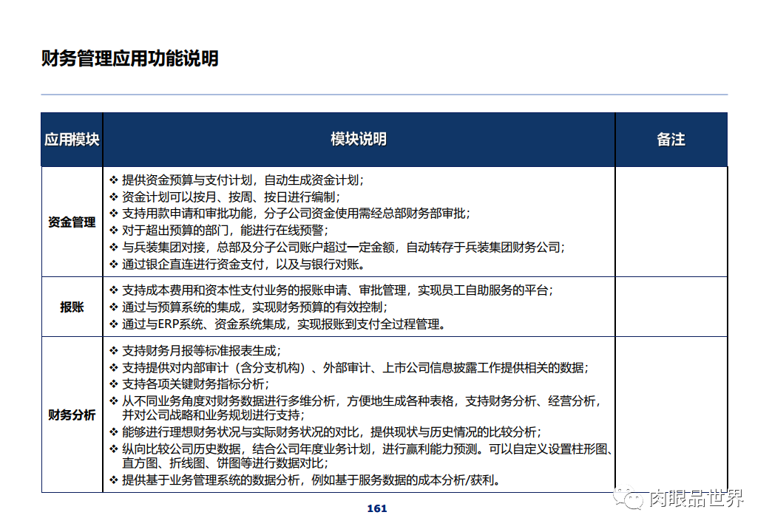Select line 通过与预算系统的集成
The height and width of the screenshot is (532, 769).
(248, 307)
